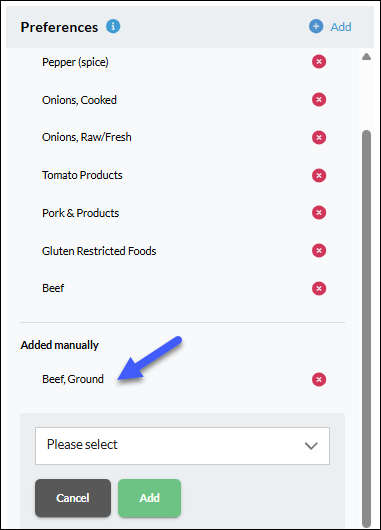The height and width of the screenshot is (530, 381).
Task: Click the vertical scrollbar thumb
Action: tap(366, 328)
